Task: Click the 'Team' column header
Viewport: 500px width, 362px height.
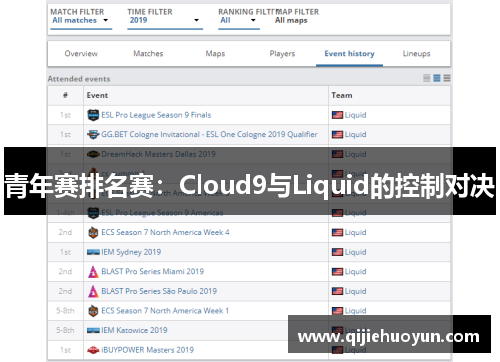Action: tap(342, 96)
